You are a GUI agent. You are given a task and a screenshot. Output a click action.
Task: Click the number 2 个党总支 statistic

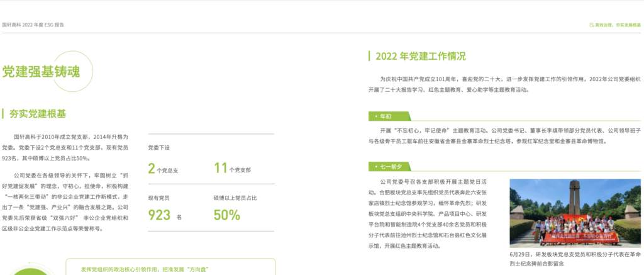152,168
